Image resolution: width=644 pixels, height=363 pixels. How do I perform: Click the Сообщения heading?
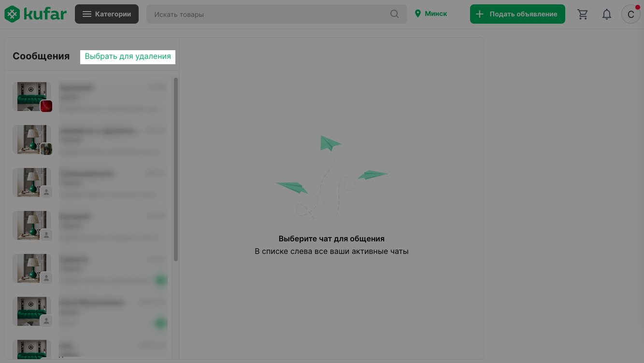click(41, 56)
